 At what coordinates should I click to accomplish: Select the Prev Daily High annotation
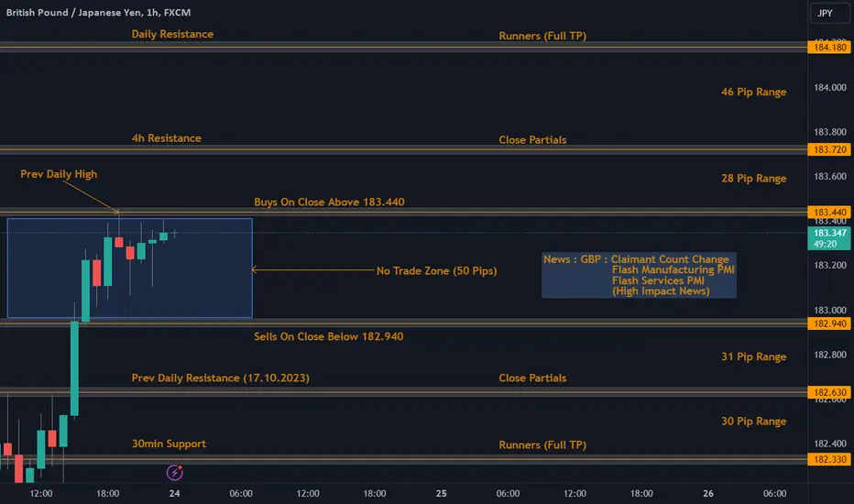pyautogui.click(x=59, y=174)
